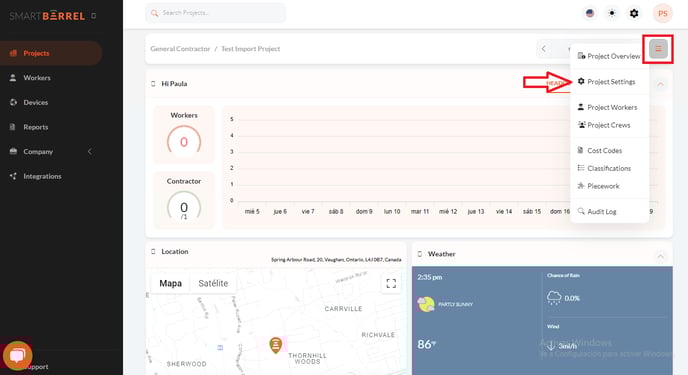Viewport: 688px width, 375px height.
Task: Click the project address text
Action: click(x=336, y=260)
